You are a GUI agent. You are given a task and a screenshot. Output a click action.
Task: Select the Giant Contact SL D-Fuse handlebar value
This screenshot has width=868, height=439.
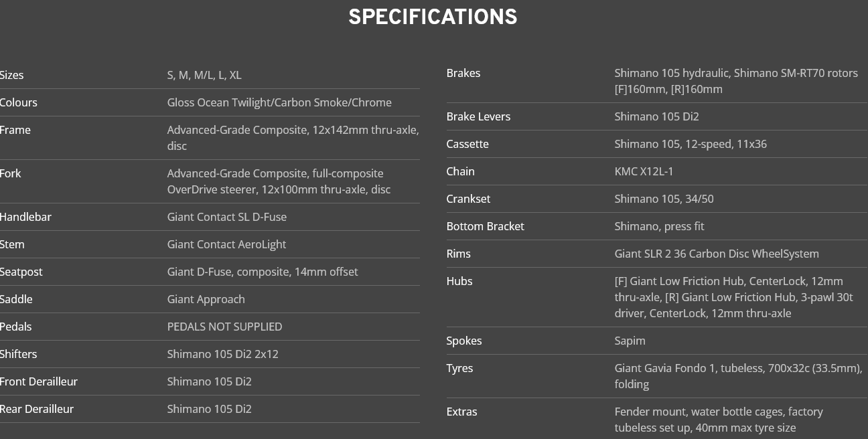click(226, 217)
